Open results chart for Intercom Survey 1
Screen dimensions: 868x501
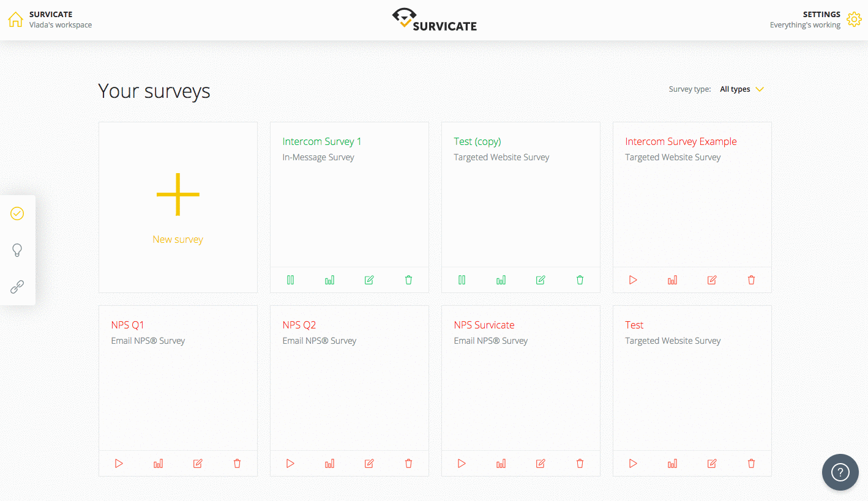pyautogui.click(x=330, y=280)
